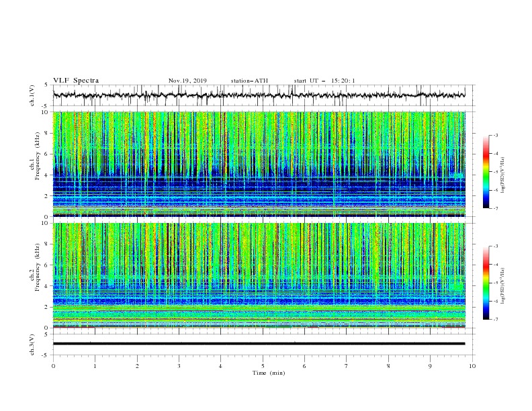Click time axis tick label "3"

179,366
